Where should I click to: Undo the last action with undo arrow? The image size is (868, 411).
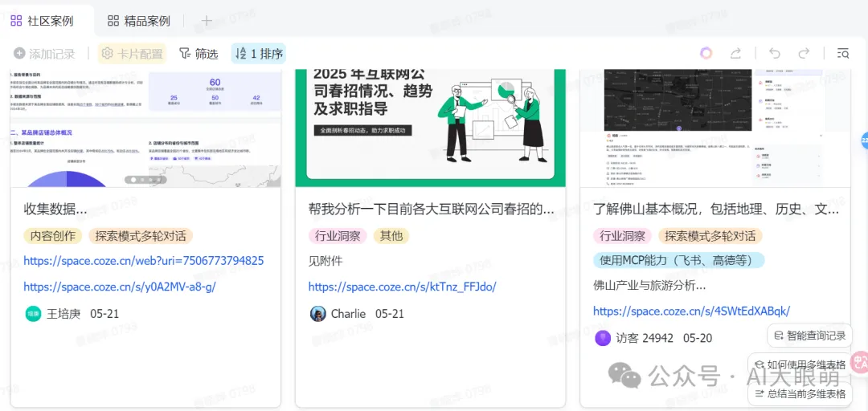tap(775, 53)
